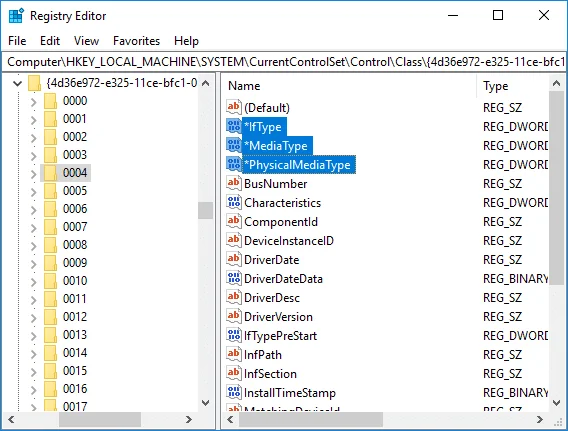Select the DriverDesc value name
Viewport: 568px width, 431px height.
click(272, 298)
